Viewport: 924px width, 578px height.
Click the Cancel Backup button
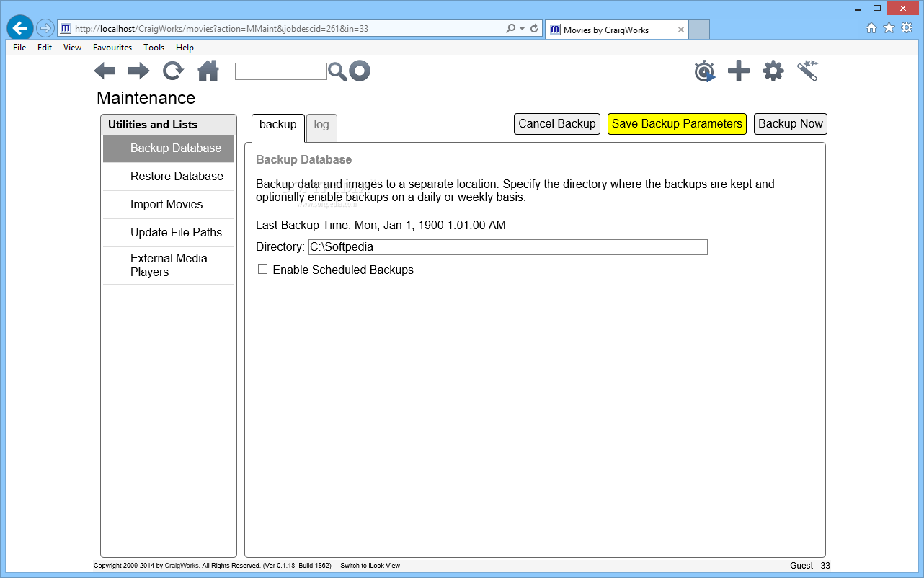pyautogui.click(x=557, y=124)
